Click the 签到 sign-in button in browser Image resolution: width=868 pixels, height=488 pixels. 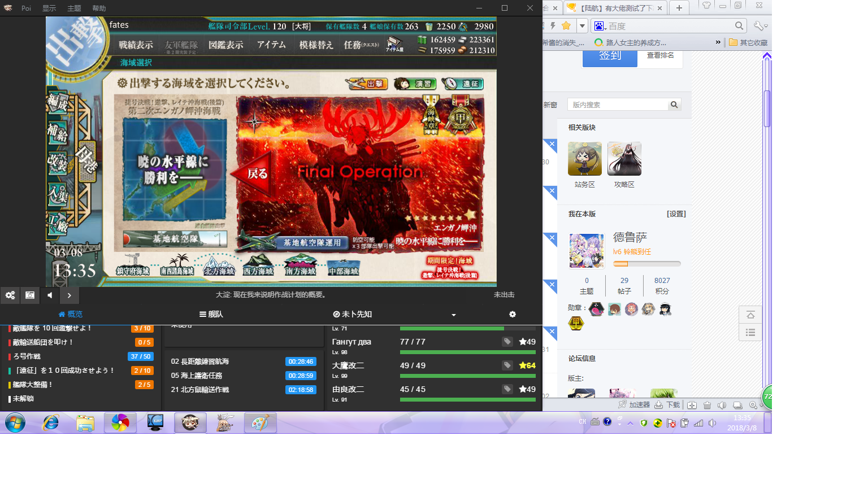click(x=610, y=58)
